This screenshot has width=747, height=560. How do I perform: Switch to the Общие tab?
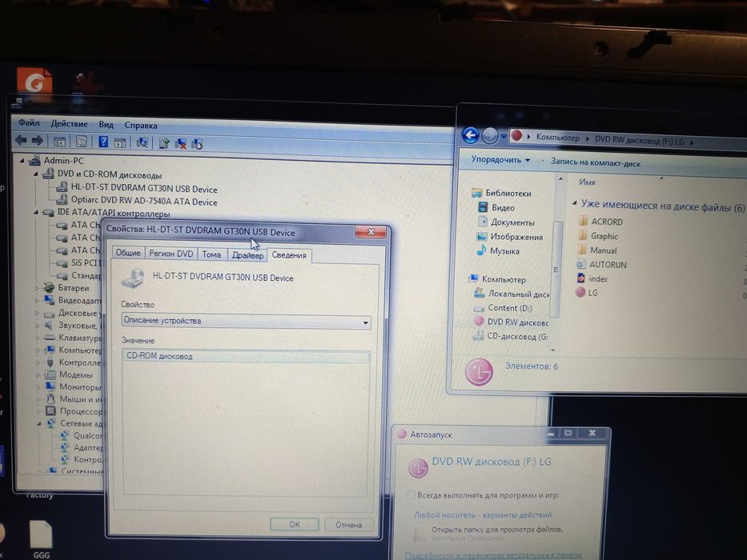(x=128, y=253)
